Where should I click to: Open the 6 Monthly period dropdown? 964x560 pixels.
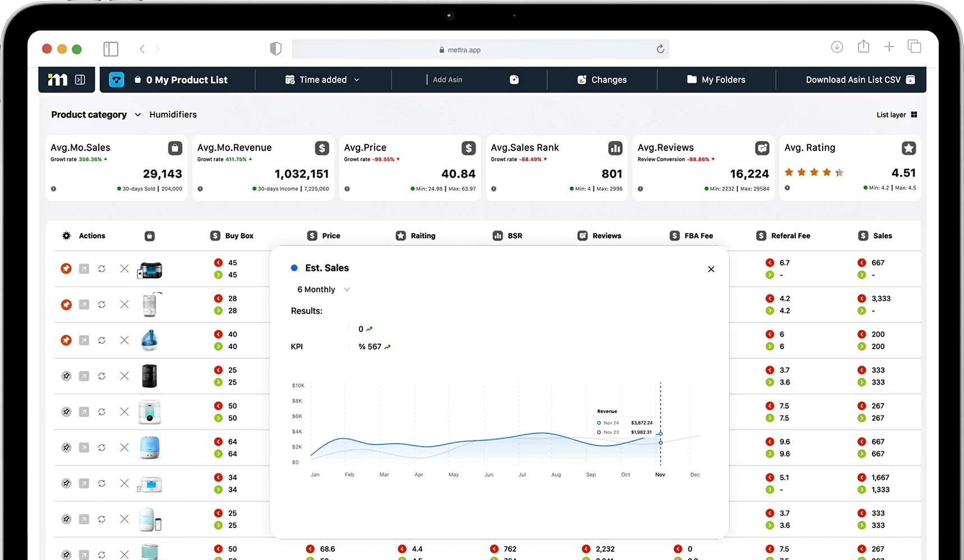pyautogui.click(x=324, y=289)
